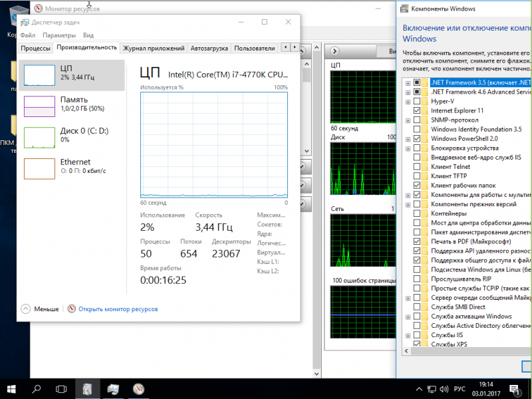Click the folder icon beside Прослушиватель RIP
532x399 pixels.
pos(425,279)
